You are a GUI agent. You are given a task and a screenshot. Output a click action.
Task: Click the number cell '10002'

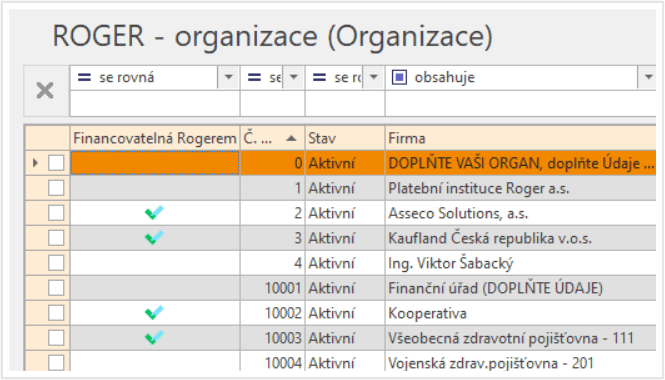click(272, 313)
